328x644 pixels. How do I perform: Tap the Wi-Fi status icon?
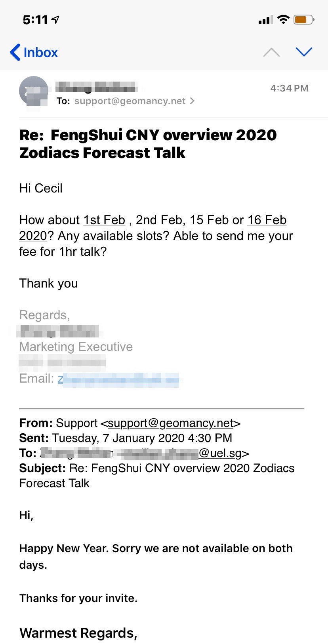pyautogui.click(x=283, y=19)
